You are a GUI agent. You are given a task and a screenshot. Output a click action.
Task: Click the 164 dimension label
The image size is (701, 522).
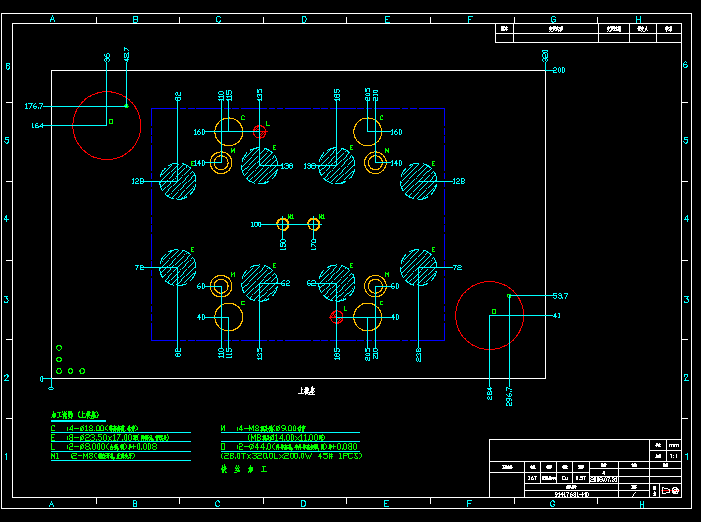pyautogui.click(x=38, y=126)
